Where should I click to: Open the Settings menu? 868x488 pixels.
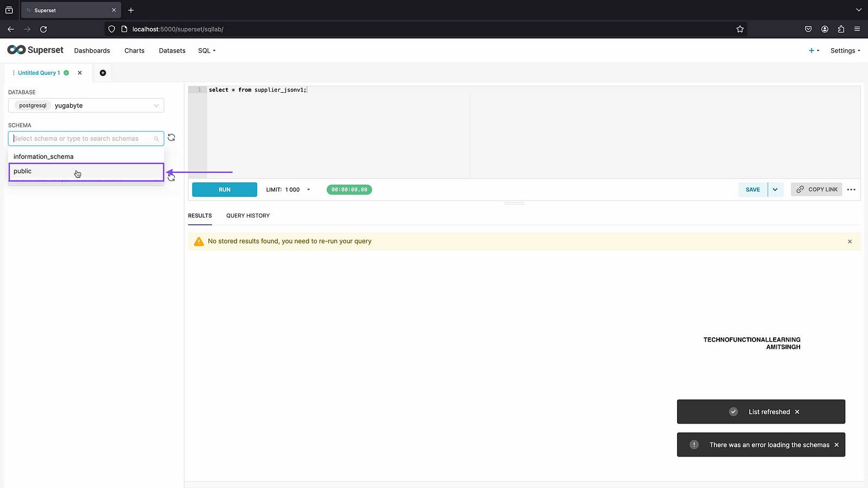coord(845,50)
